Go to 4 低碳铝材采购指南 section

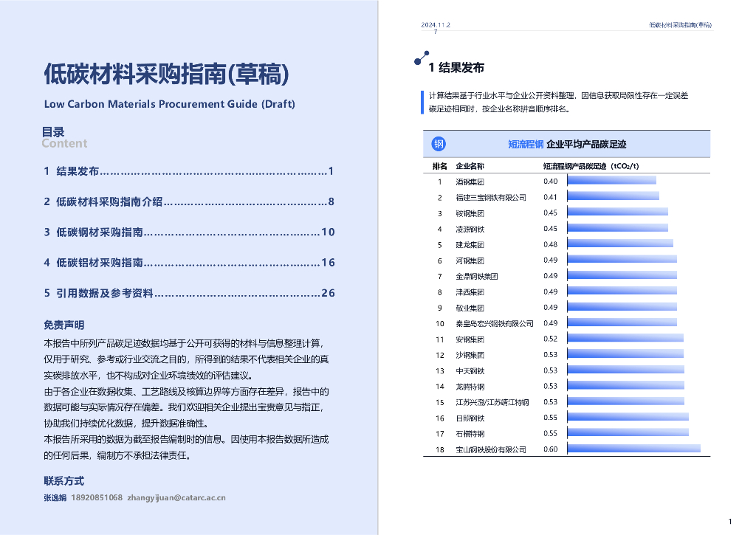click(x=189, y=262)
